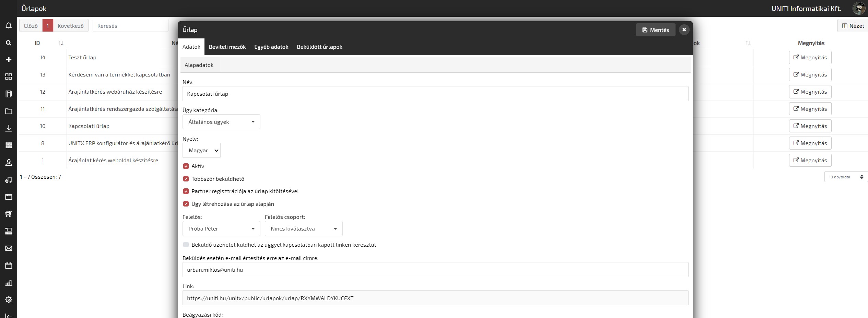
Task: Open settings gear icon in sidebar
Action: (9, 300)
